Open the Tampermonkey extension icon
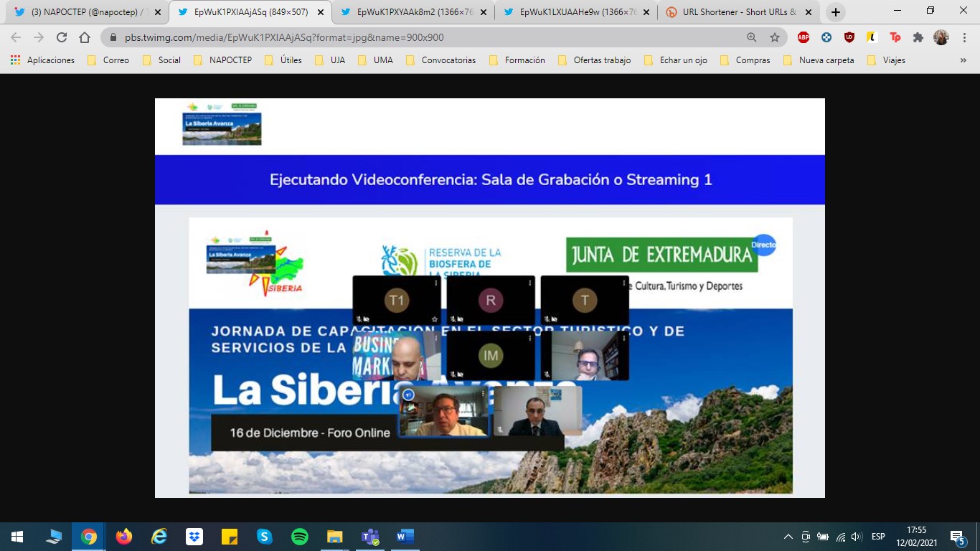The width and height of the screenshot is (980, 551). click(x=895, y=37)
